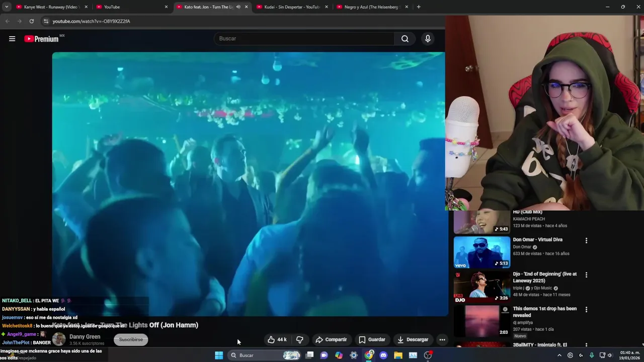644x362 pixels.
Task: View site information icon in address bar
Action: [x=46, y=21]
